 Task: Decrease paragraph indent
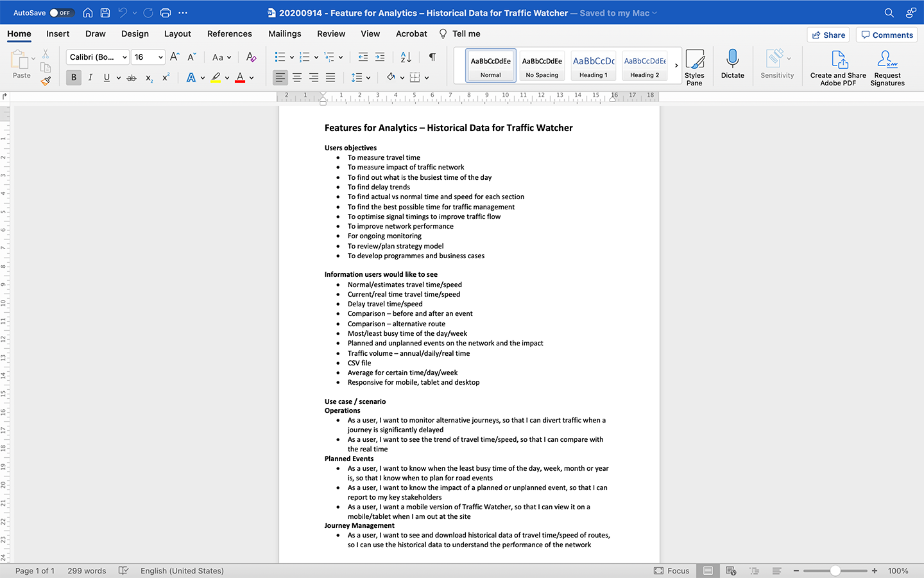[x=363, y=57]
